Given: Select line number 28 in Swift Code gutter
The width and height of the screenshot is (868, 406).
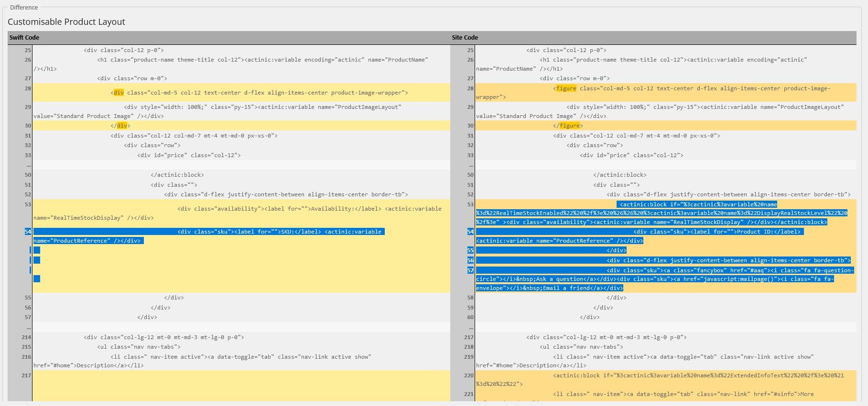Looking at the screenshot, I should [28, 88].
